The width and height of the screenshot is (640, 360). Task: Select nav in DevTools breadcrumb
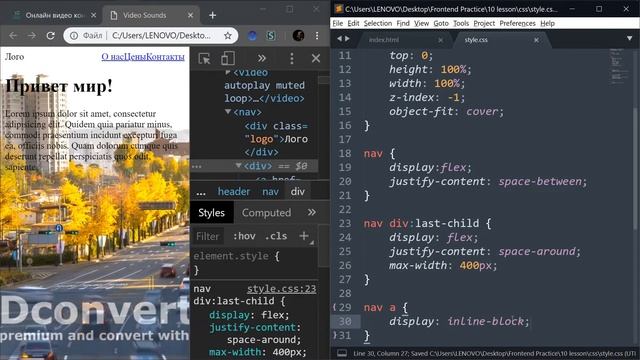[270, 191]
